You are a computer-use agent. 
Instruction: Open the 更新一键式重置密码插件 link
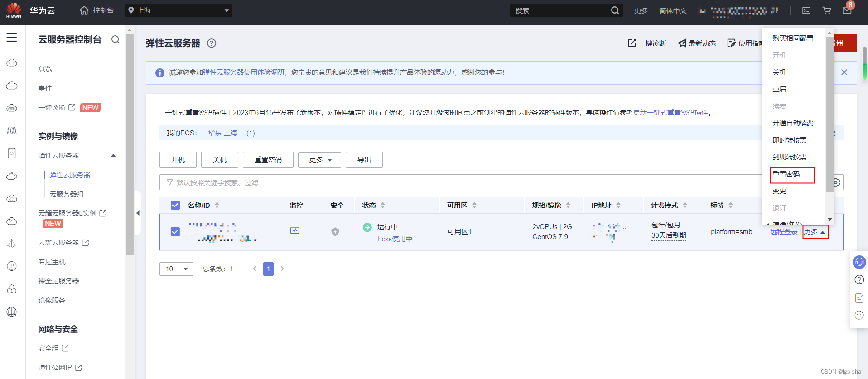(670, 112)
